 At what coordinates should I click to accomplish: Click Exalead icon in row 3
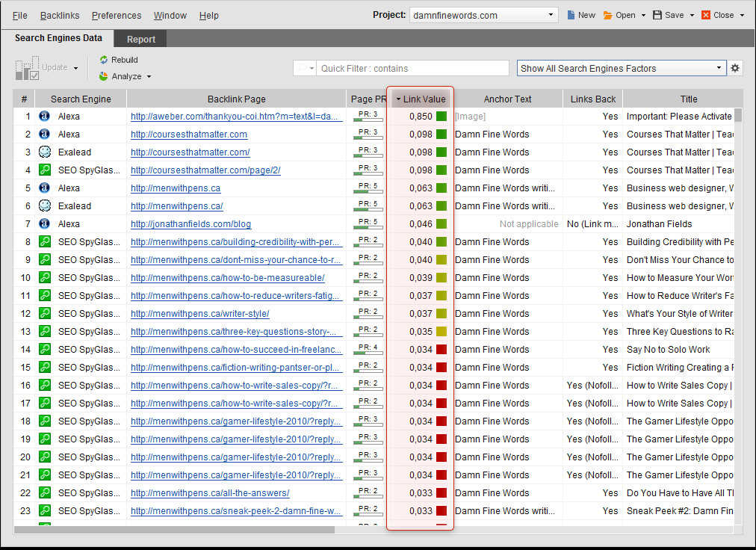45,152
